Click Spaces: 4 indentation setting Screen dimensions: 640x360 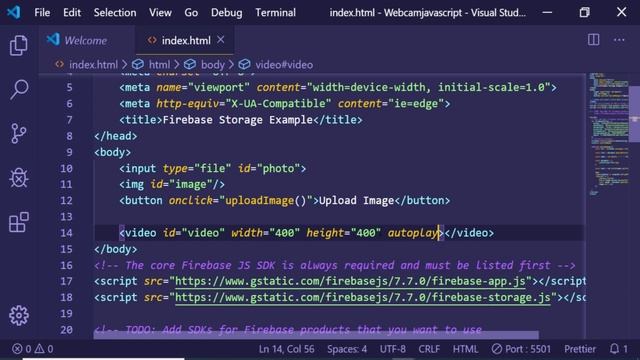(x=347, y=349)
